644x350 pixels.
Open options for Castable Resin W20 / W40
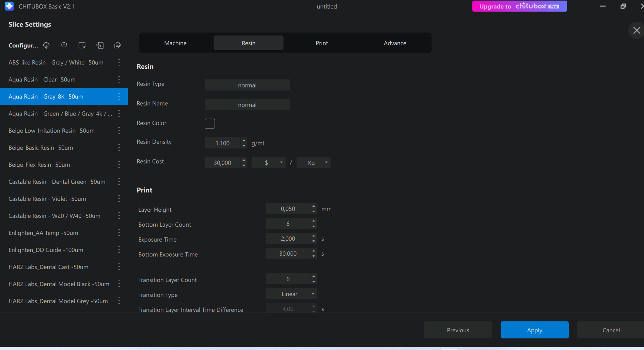click(x=119, y=216)
